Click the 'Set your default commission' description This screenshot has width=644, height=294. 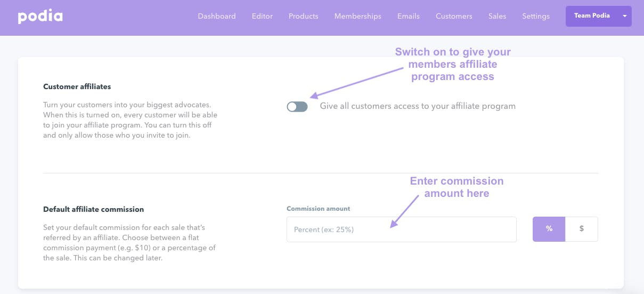click(129, 243)
